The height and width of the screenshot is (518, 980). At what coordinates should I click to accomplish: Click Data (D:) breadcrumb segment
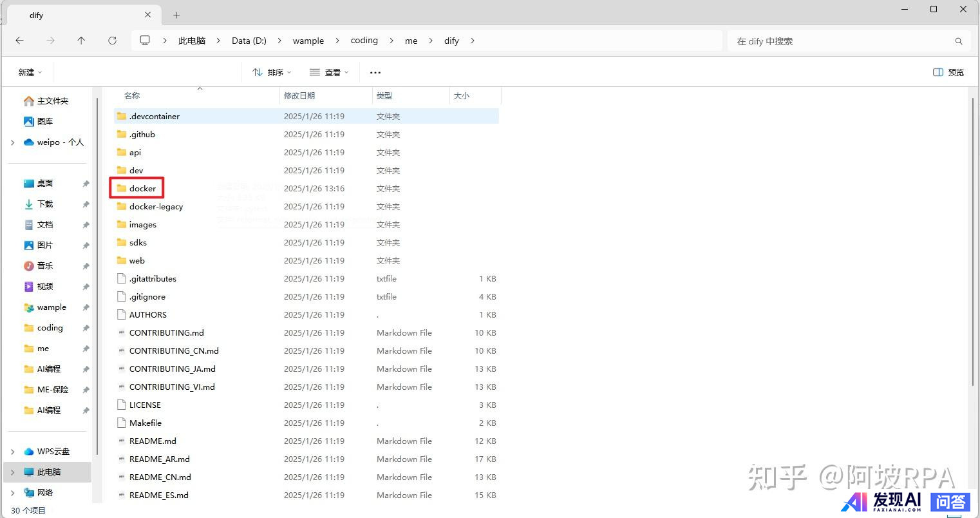pos(249,41)
